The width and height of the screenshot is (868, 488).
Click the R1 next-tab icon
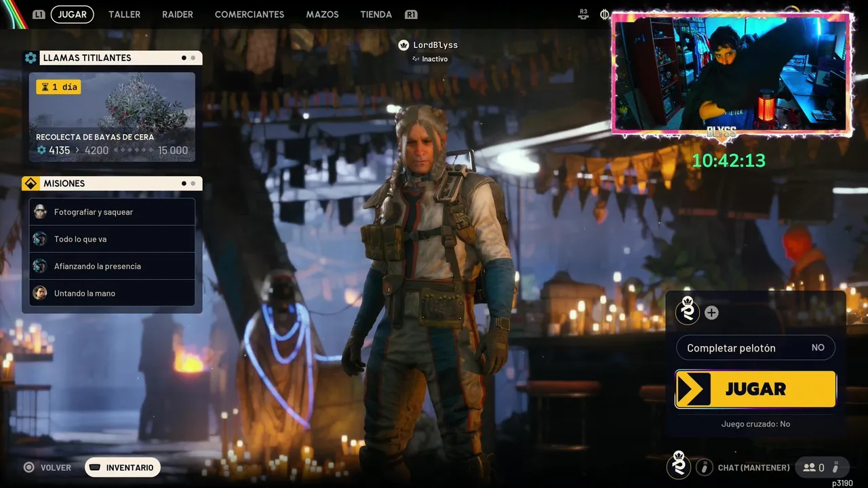pyautogui.click(x=411, y=14)
